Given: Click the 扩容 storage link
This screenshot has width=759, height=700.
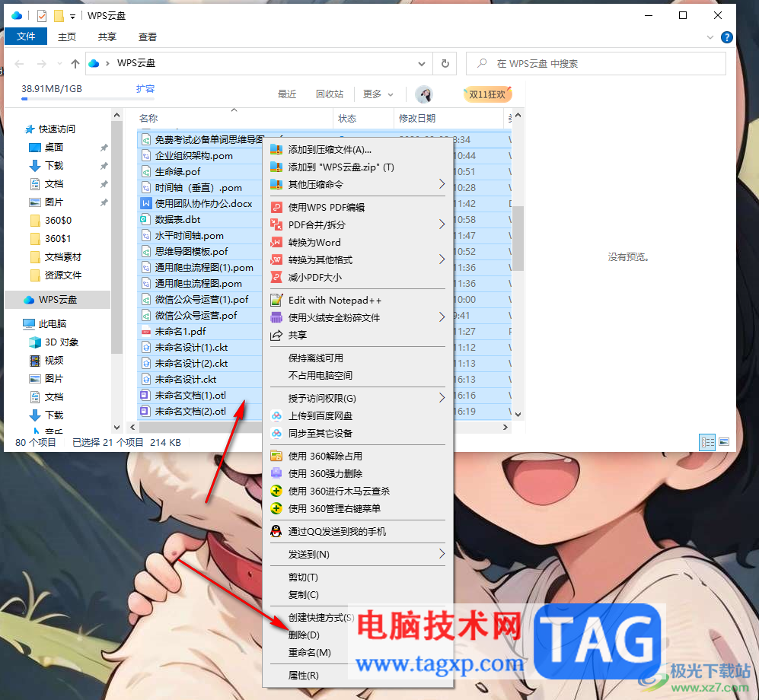Looking at the screenshot, I should (x=145, y=88).
